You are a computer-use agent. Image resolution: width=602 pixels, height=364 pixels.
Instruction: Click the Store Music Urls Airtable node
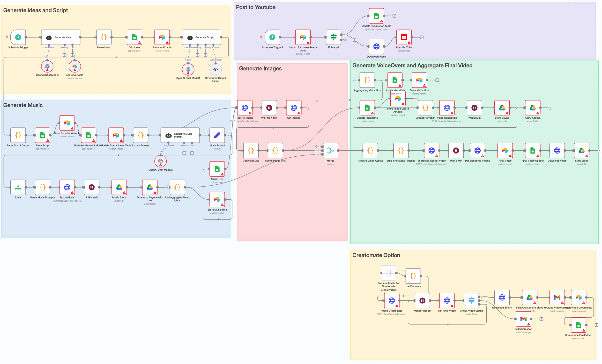pos(217,199)
